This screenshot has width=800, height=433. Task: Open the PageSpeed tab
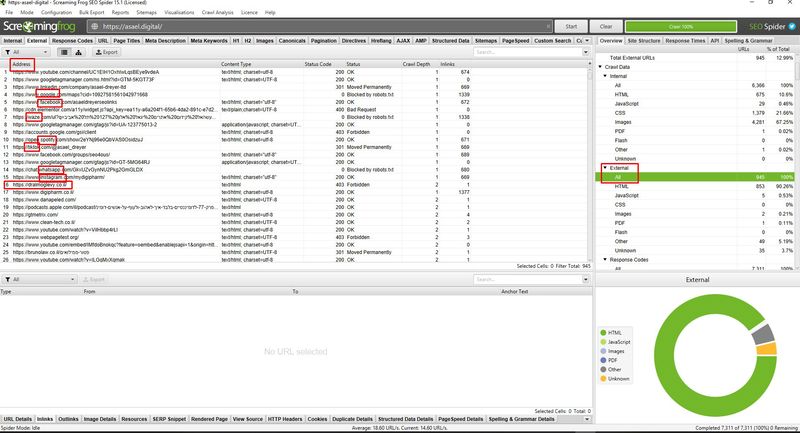tap(515, 40)
